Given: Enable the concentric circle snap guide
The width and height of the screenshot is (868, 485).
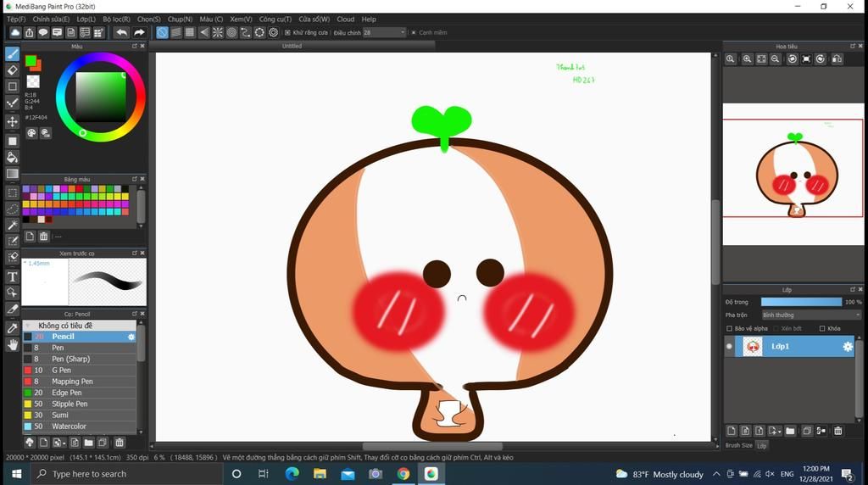Looking at the screenshot, I should point(231,33).
